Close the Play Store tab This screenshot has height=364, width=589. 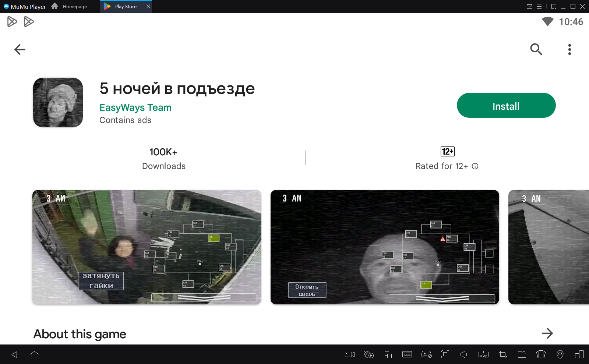[x=148, y=7]
